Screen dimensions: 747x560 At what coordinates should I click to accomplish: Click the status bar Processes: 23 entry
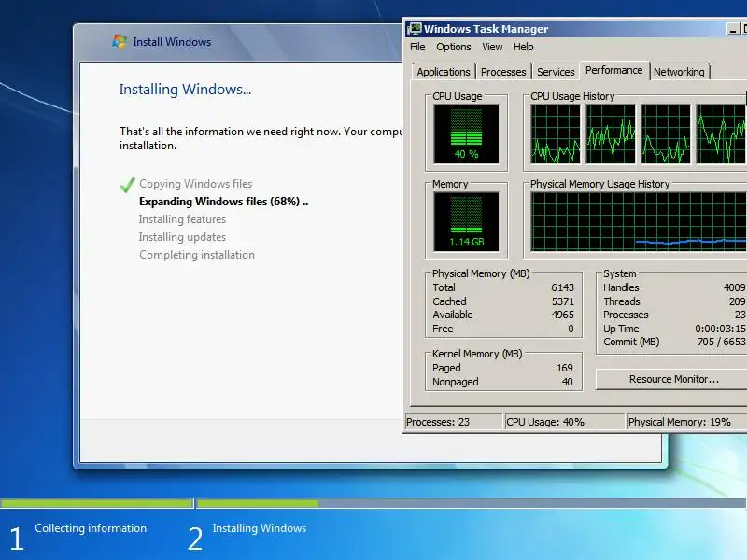[453, 422]
